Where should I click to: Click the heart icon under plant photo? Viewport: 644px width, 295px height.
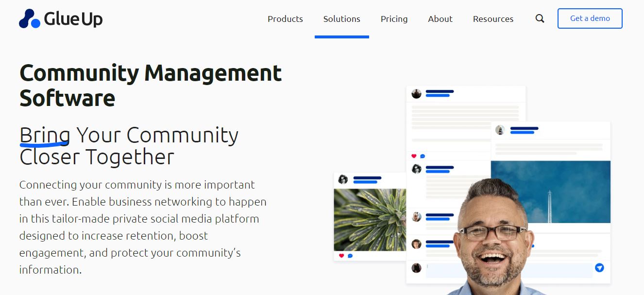pos(341,256)
